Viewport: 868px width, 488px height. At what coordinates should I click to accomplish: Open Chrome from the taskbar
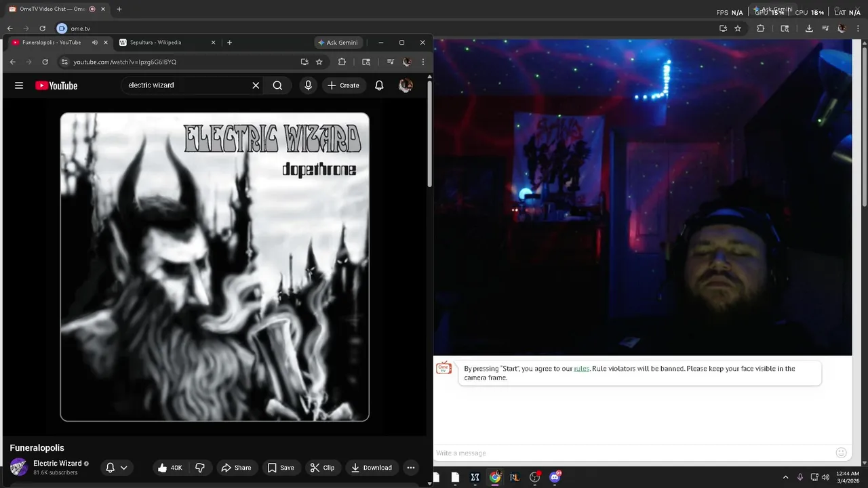click(495, 477)
